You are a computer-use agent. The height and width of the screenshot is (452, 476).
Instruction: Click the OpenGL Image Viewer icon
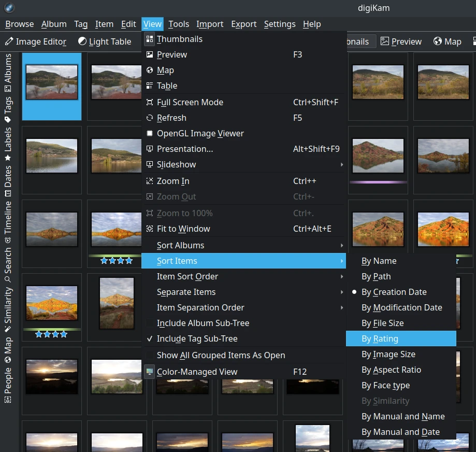coord(149,133)
